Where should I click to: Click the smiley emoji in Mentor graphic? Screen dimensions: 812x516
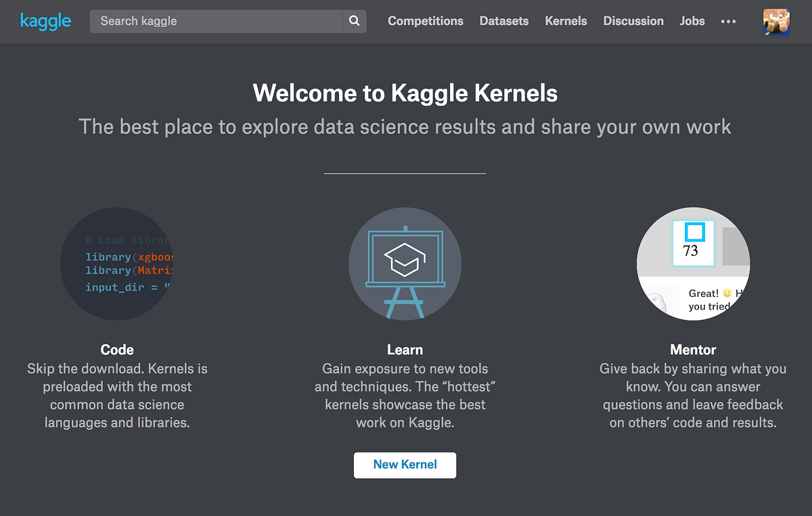coord(727,294)
